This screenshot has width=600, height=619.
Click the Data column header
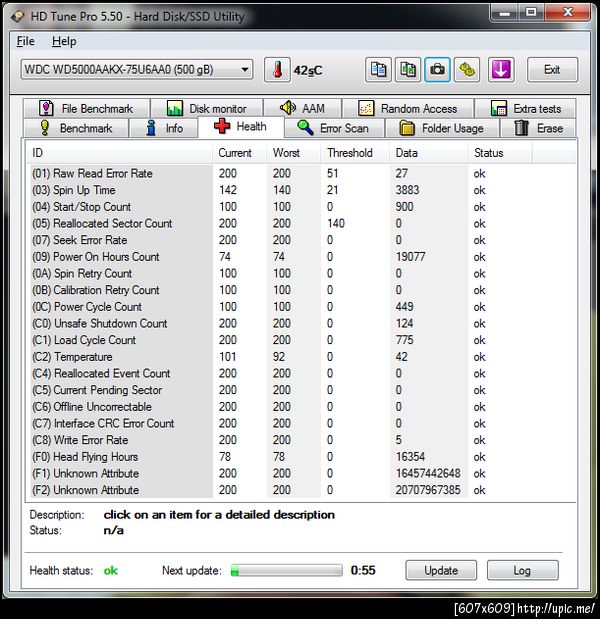[x=429, y=153]
